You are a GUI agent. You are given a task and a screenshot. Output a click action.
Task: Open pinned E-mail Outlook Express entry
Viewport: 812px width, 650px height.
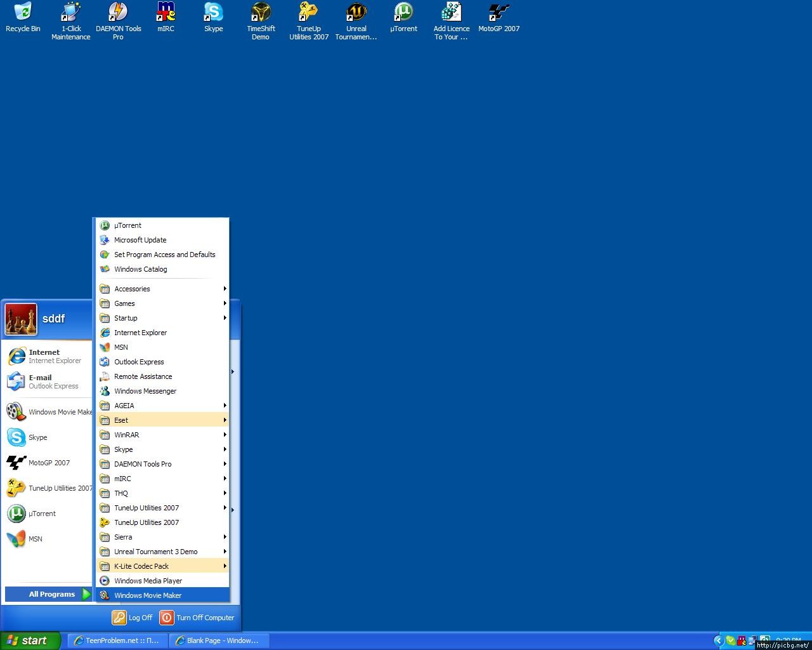point(49,381)
